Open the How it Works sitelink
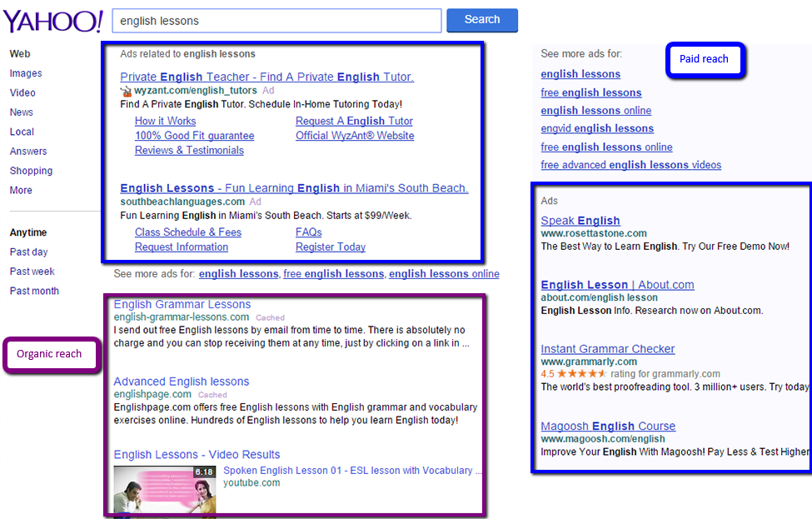This screenshot has width=812, height=519. [x=165, y=121]
